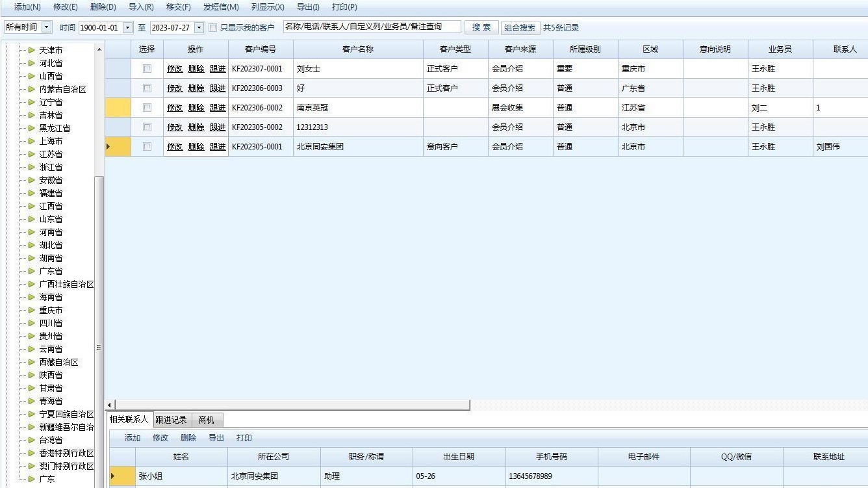Click the arrow icon beside 浙江省
The height and width of the screenshot is (488, 868).
31,167
